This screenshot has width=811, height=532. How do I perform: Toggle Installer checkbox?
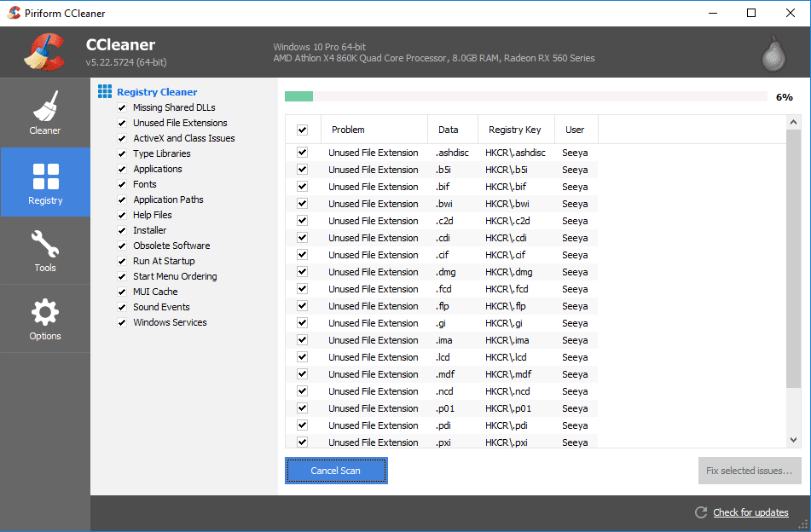tap(122, 230)
